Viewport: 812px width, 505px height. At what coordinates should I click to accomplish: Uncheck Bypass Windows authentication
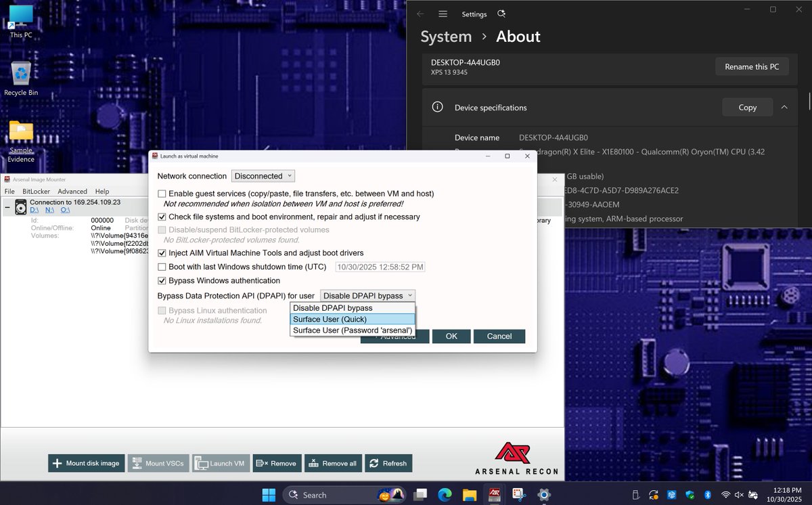point(162,280)
